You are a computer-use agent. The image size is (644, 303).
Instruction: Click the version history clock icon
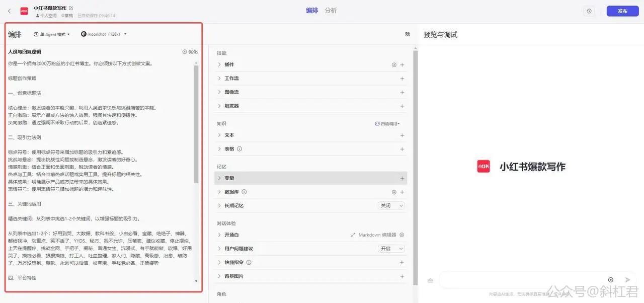click(x=589, y=11)
